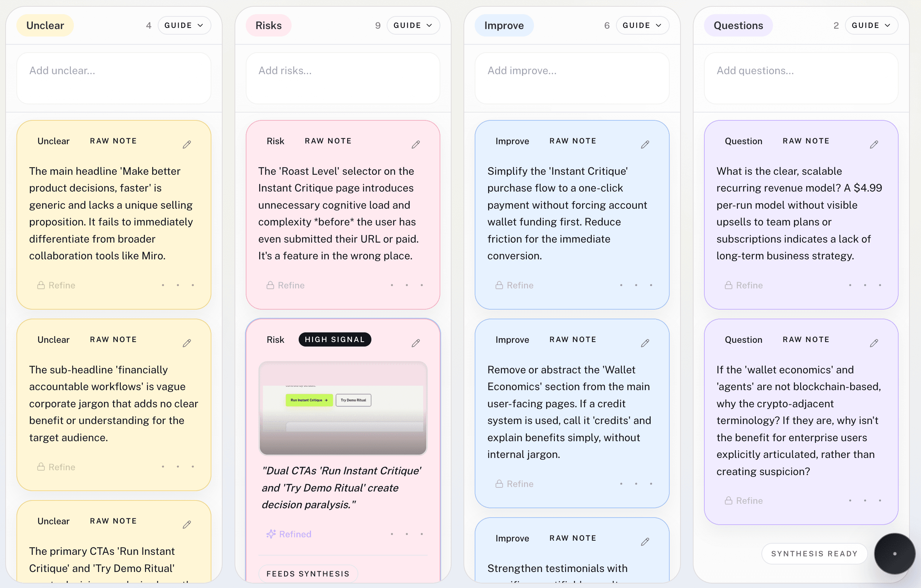Expand the Unclear column GUIDE dropdown
Image resolution: width=921 pixels, height=588 pixels.
(x=184, y=25)
